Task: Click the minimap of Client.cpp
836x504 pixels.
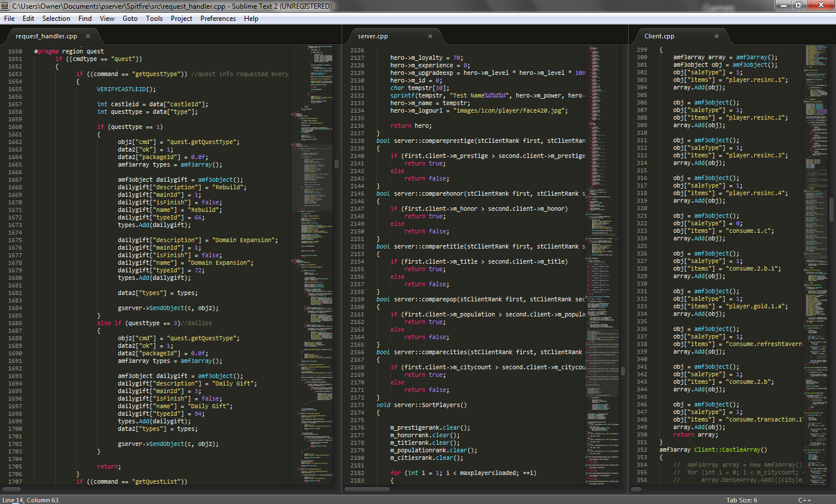Action: click(816, 264)
